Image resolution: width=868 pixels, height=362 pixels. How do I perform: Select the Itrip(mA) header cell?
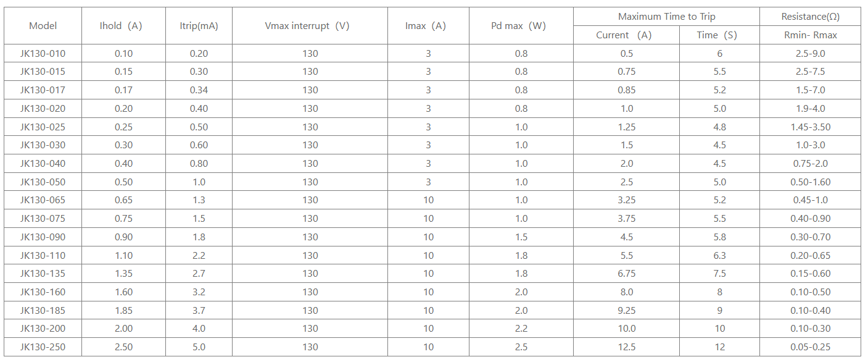(x=199, y=25)
